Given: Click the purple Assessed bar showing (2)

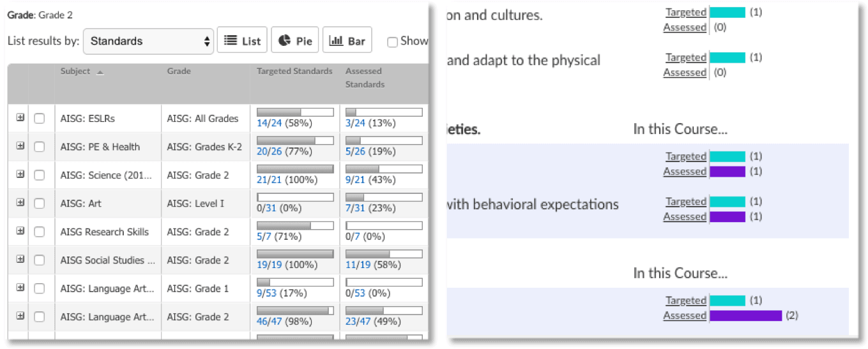Looking at the screenshot, I should pos(745,316).
